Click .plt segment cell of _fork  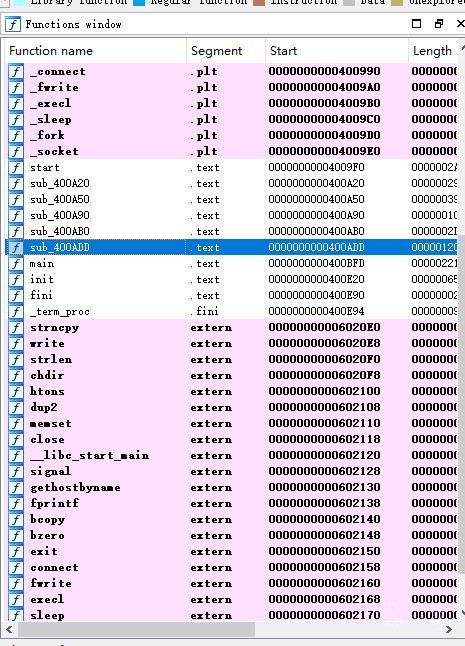click(x=204, y=136)
